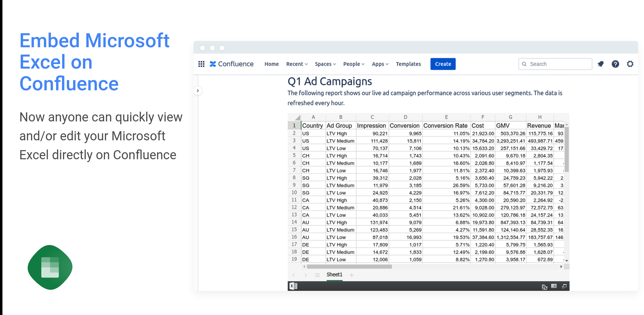Click the horizontal scrollbar thumb in spreadsheet

pos(349,267)
